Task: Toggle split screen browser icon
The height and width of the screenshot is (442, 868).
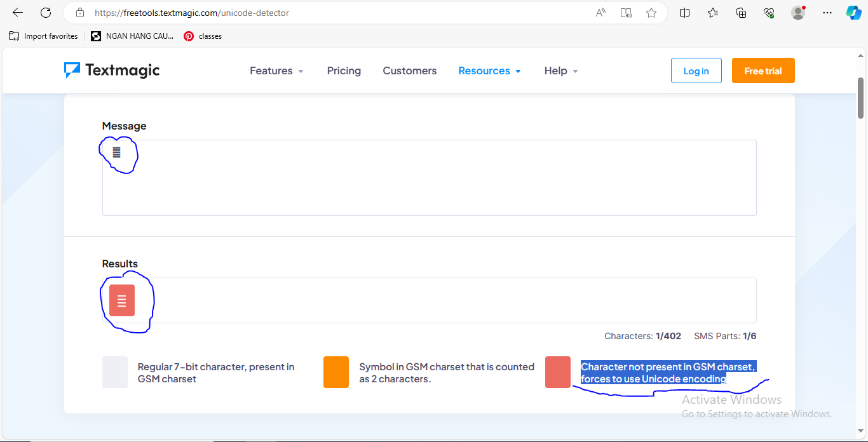Action: [684, 13]
